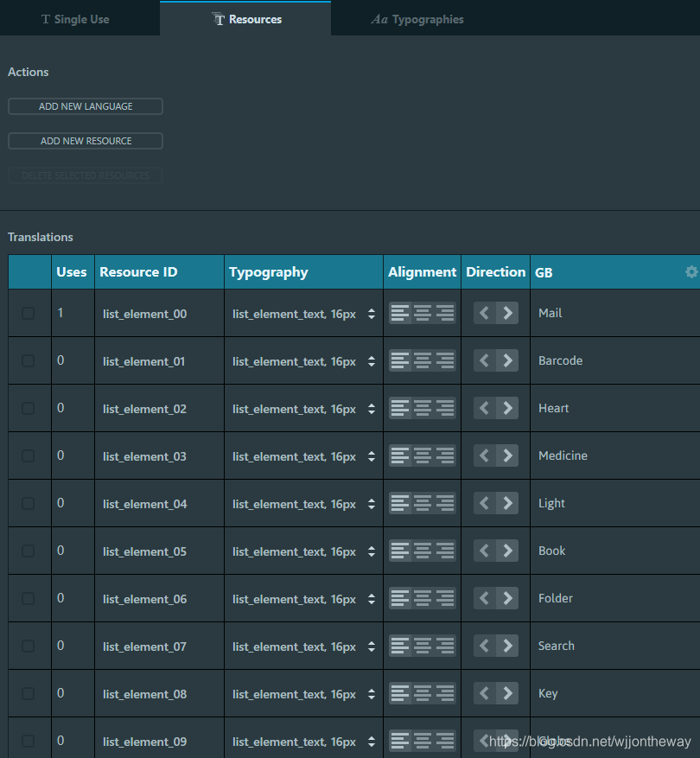Click the Folder translation text
The width and height of the screenshot is (700, 758).
[x=556, y=598]
